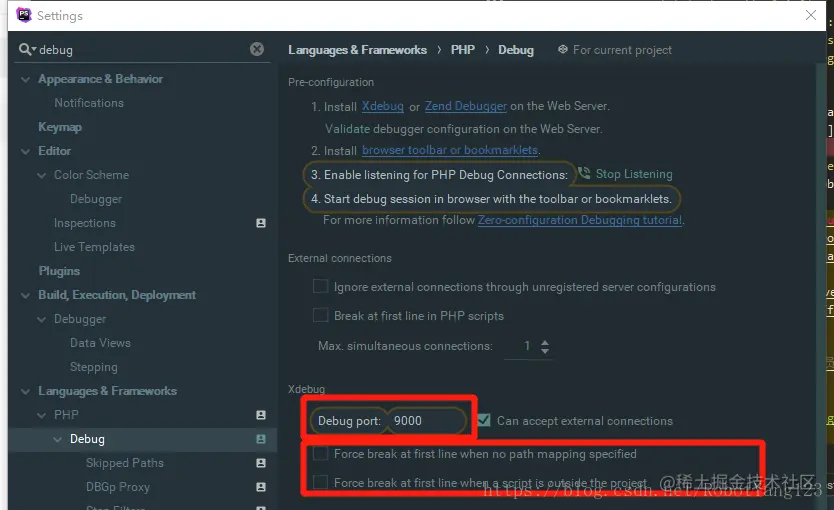834x510 pixels.
Task: Collapse the Color Scheme node
Action: 41,175
